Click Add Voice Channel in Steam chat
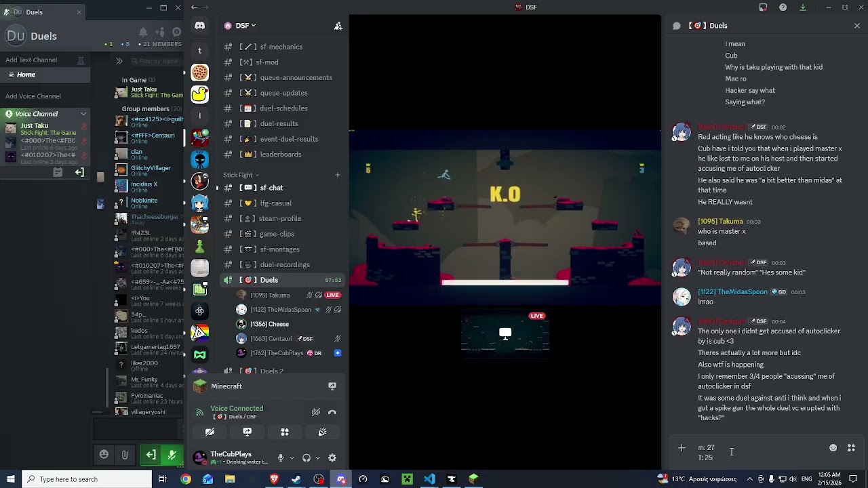This screenshot has width=868, height=488. tap(33, 96)
